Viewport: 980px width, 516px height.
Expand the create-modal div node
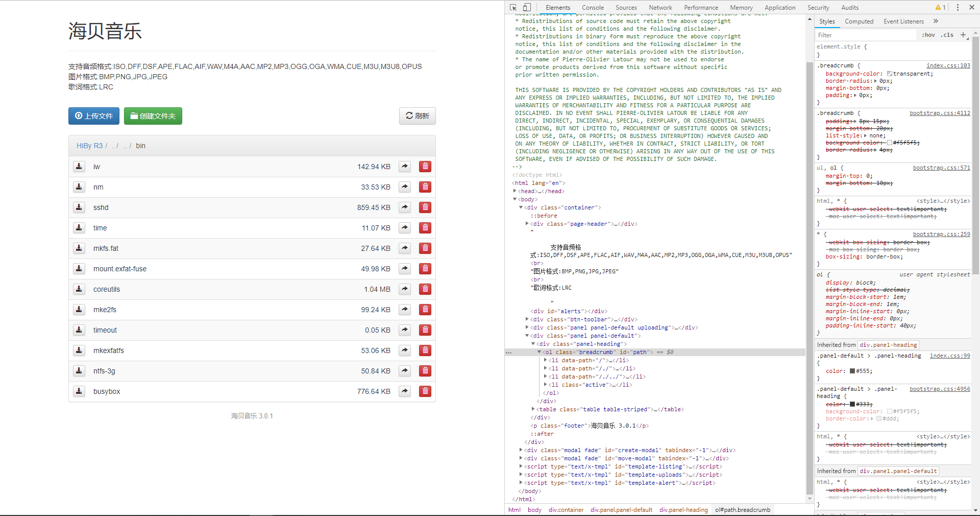521,450
